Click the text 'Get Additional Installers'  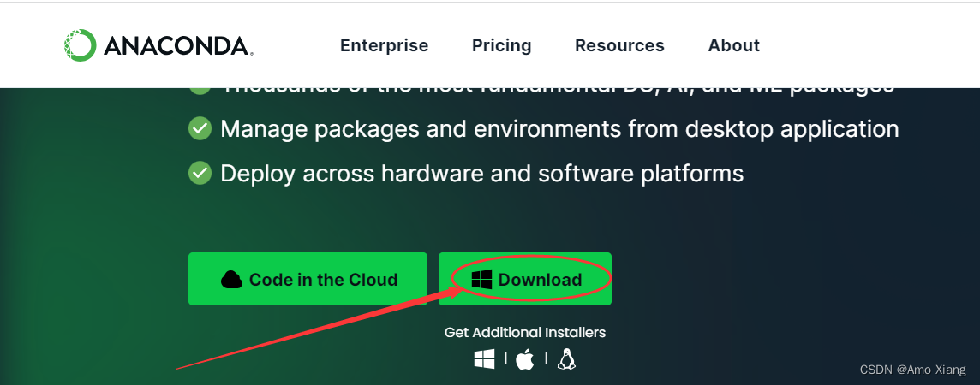pyautogui.click(x=525, y=333)
